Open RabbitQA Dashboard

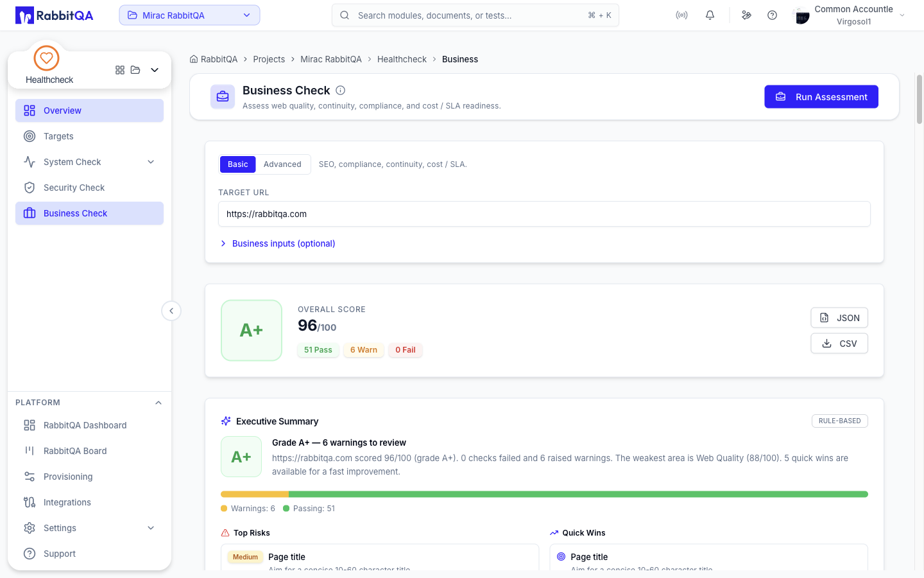coord(89,425)
